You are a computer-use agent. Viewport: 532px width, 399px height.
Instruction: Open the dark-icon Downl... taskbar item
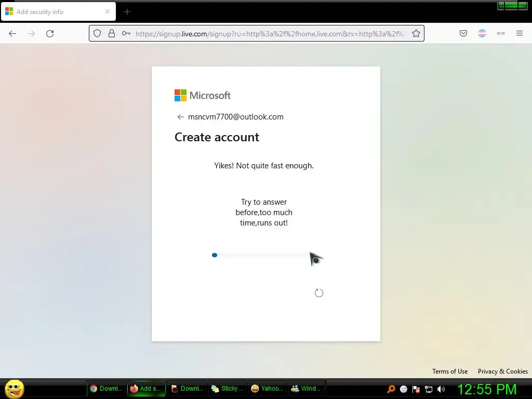187,389
